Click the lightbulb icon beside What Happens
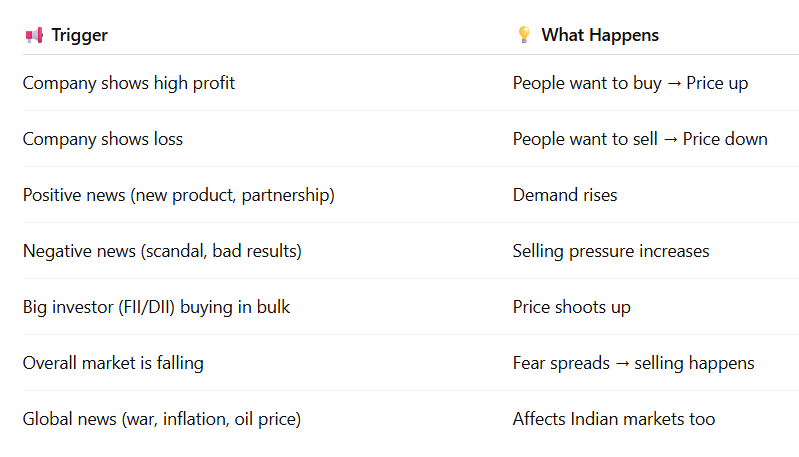The height and width of the screenshot is (457, 799). 524,35
